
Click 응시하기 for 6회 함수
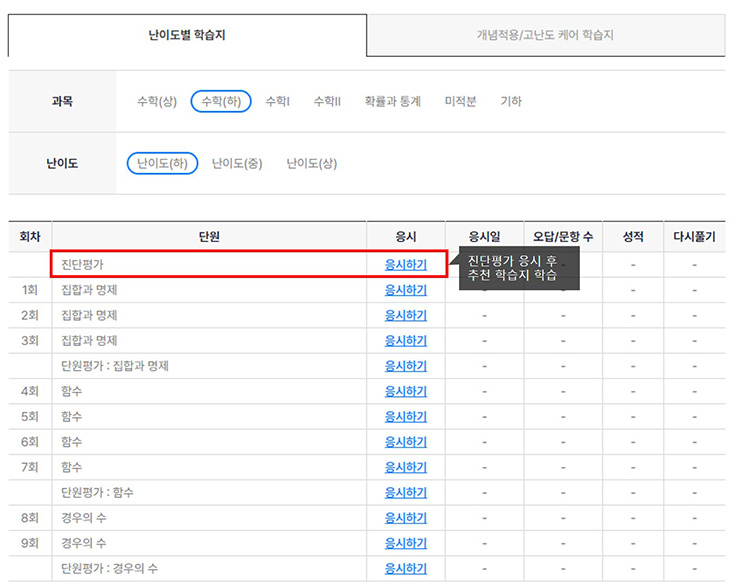pos(406,442)
